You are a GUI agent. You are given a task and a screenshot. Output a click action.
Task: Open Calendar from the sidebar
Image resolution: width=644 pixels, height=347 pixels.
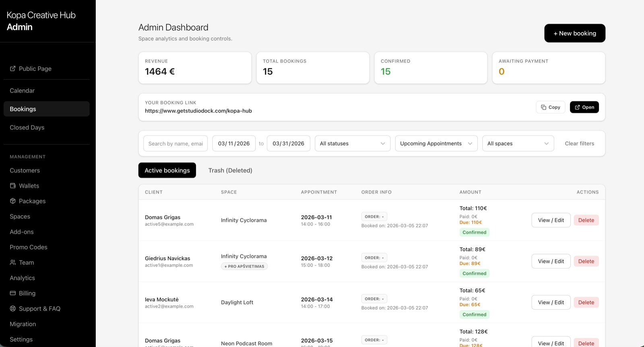[22, 91]
